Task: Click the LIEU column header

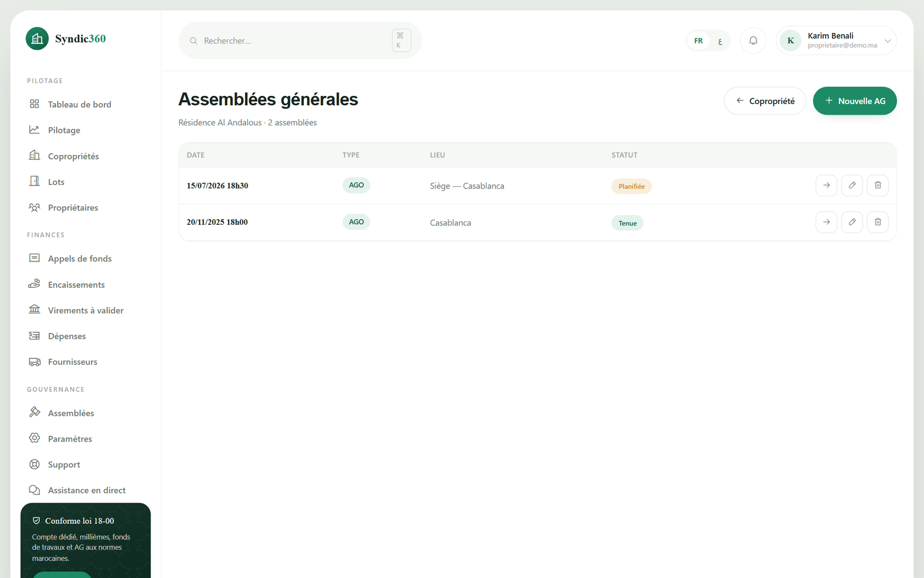Action: [x=437, y=155]
